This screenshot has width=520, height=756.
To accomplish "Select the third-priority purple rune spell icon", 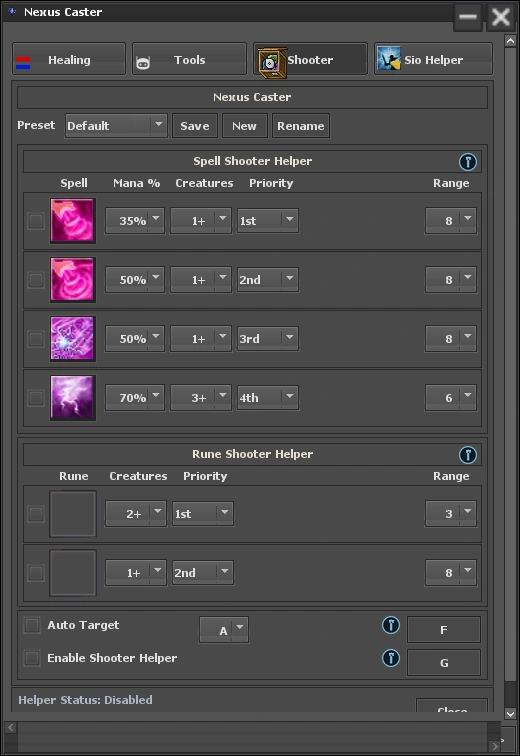I will click(x=73, y=338).
